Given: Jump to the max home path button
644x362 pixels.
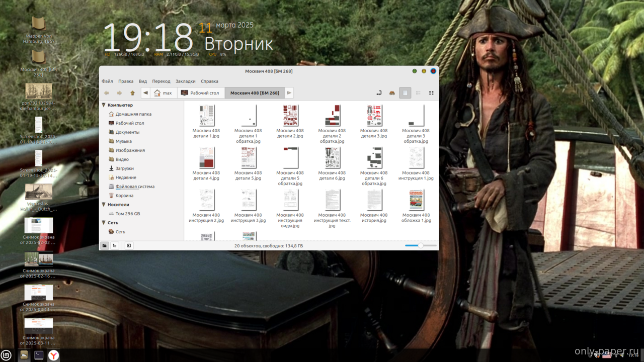Looking at the screenshot, I should (x=164, y=93).
